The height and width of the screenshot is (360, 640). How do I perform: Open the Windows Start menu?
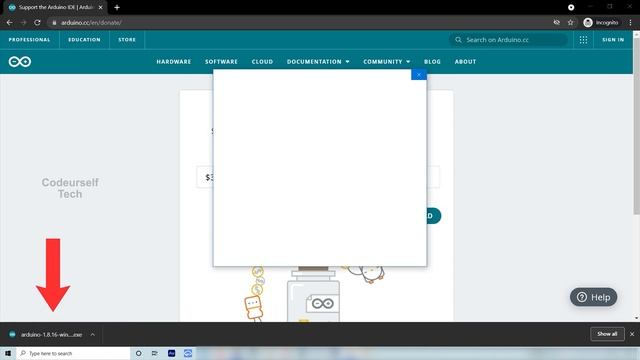(x=8, y=353)
